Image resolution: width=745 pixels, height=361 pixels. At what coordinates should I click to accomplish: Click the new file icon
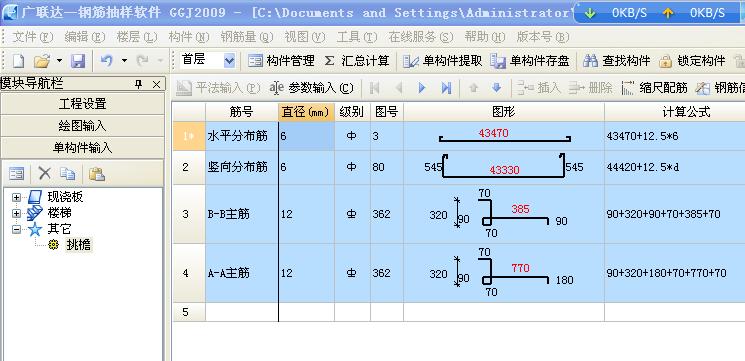pyautogui.click(x=18, y=61)
